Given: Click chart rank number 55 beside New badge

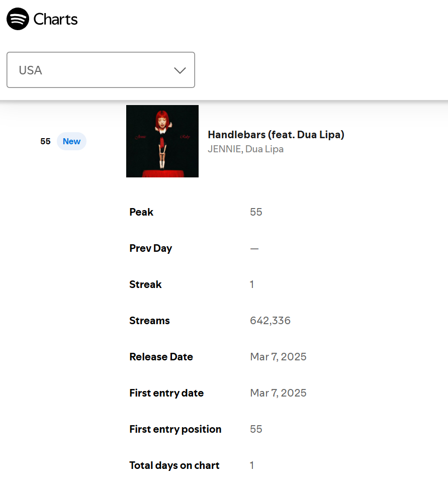Looking at the screenshot, I should coord(45,141).
